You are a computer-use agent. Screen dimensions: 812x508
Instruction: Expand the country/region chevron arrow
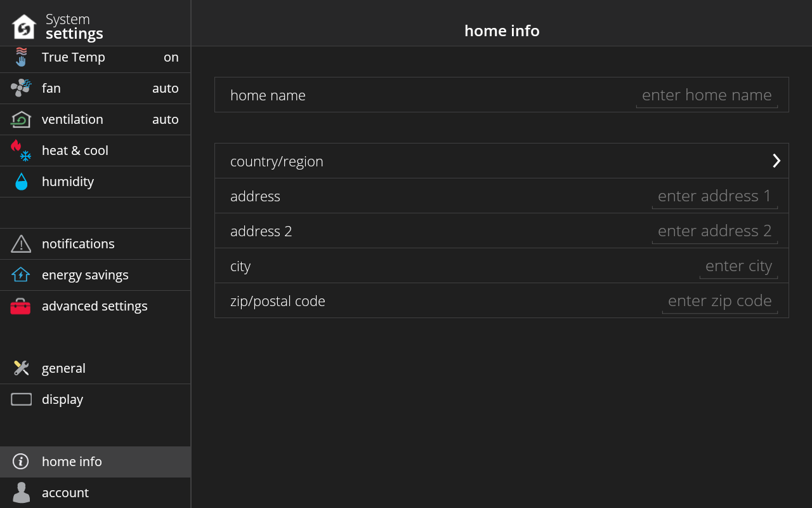click(776, 161)
